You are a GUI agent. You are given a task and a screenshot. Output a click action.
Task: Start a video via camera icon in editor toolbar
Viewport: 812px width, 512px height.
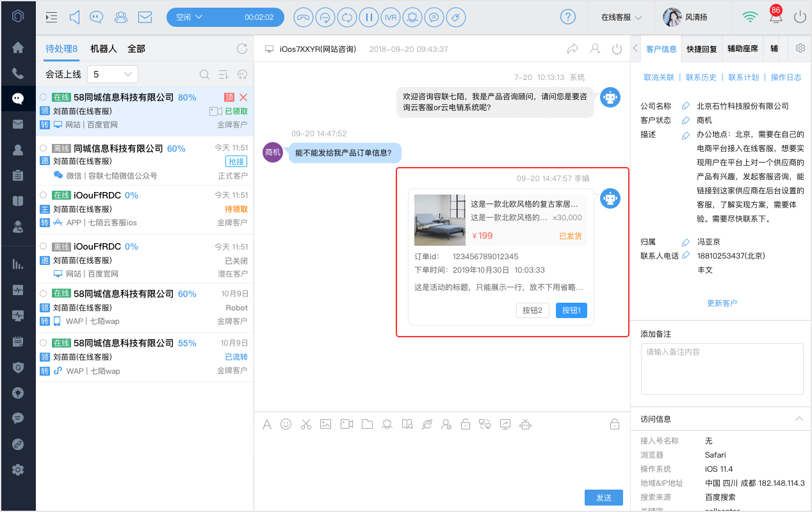pos(346,424)
